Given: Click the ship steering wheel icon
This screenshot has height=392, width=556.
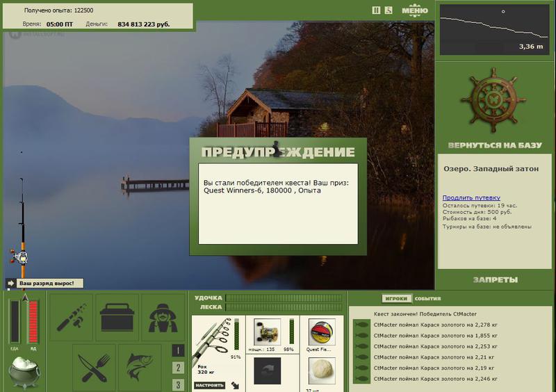Looking at the screenshot, I should pos(493,100).
